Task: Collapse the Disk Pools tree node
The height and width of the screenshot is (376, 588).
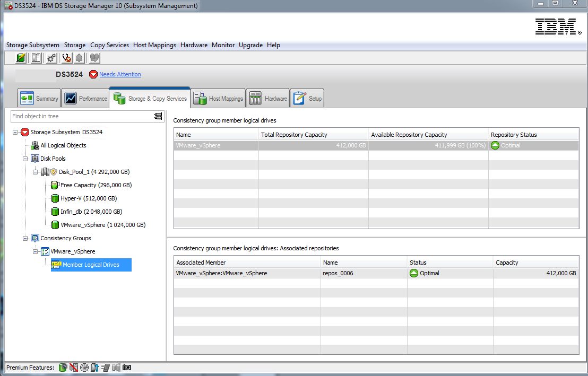Action: coord(25,159)
